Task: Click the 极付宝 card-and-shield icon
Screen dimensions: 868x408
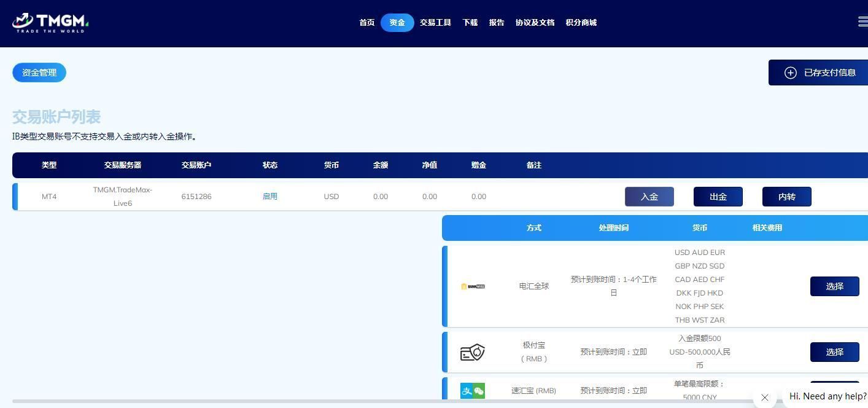Action: click(472, 351)
